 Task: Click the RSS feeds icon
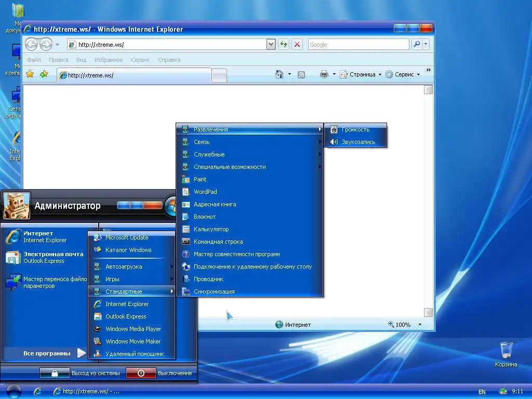point(301,75)
